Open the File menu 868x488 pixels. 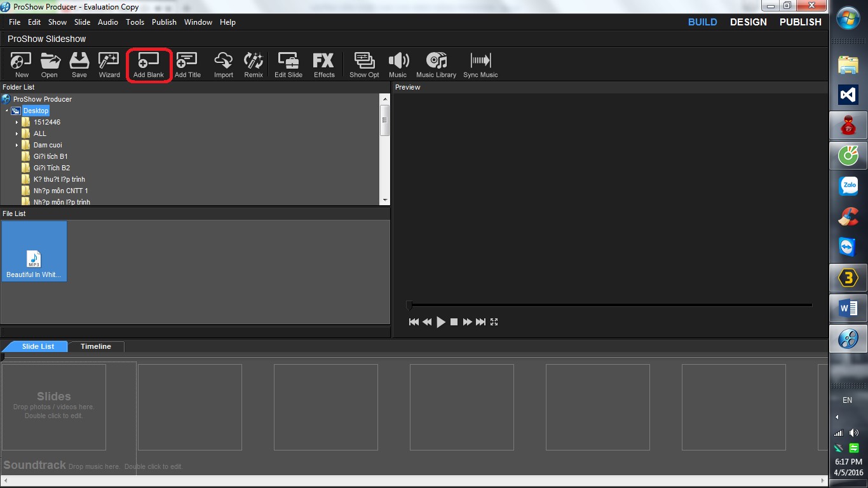[15, 22]
